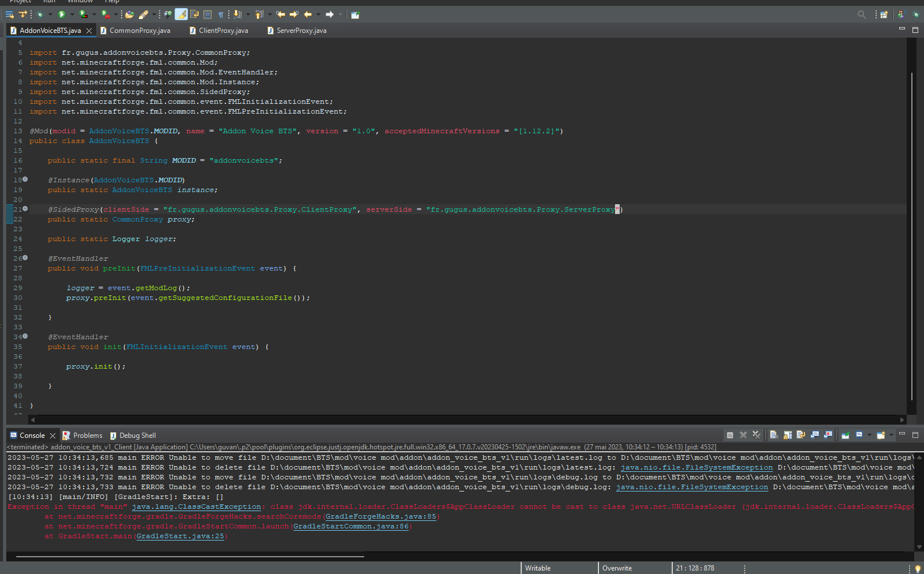The image size is (924, 574).
Task: Close the AddonVoiceBTS.java editor tab
Action: coord(89,31)
